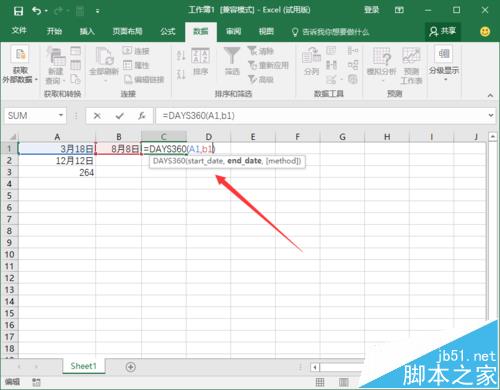500x390 pixels.
Task: Click the Enter checkmark in formula bar
Action: click(120, 116)
